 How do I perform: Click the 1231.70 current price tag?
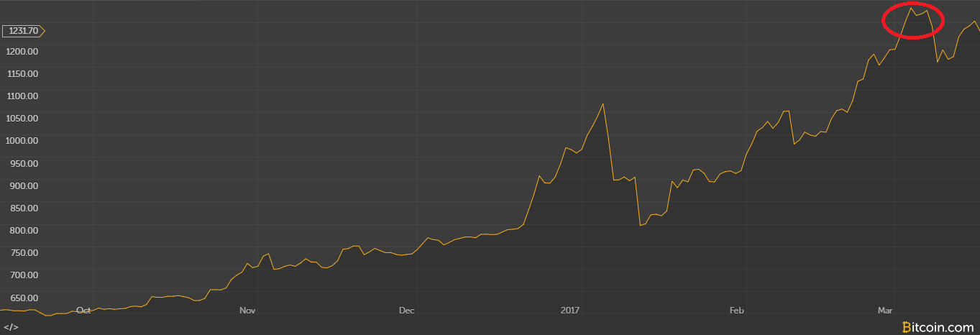tap(24, 31)
